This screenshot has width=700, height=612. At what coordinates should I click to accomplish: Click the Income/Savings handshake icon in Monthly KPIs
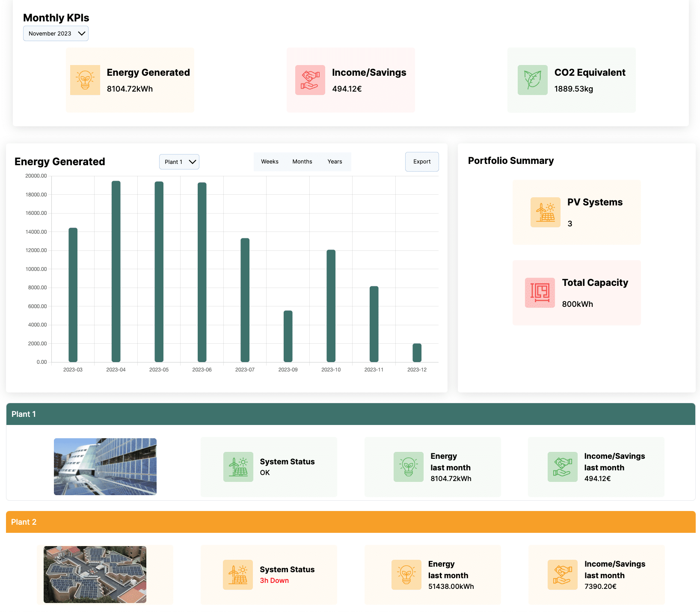click(310, 80)
